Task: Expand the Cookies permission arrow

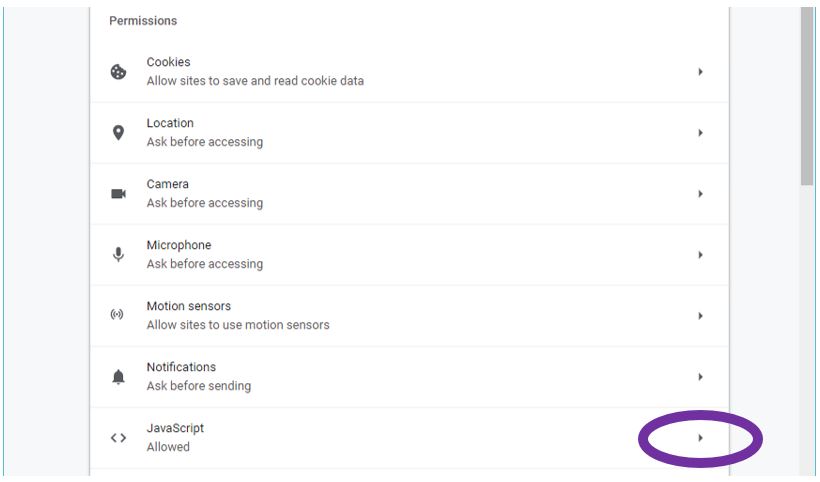Action: coord(700,72)
